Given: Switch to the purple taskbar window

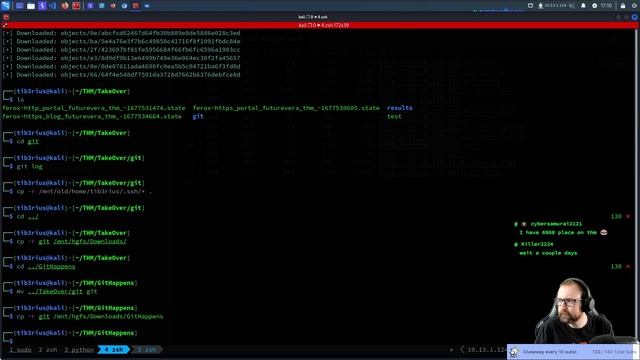Looking at the screenshot, I should (x=91, y=6).
